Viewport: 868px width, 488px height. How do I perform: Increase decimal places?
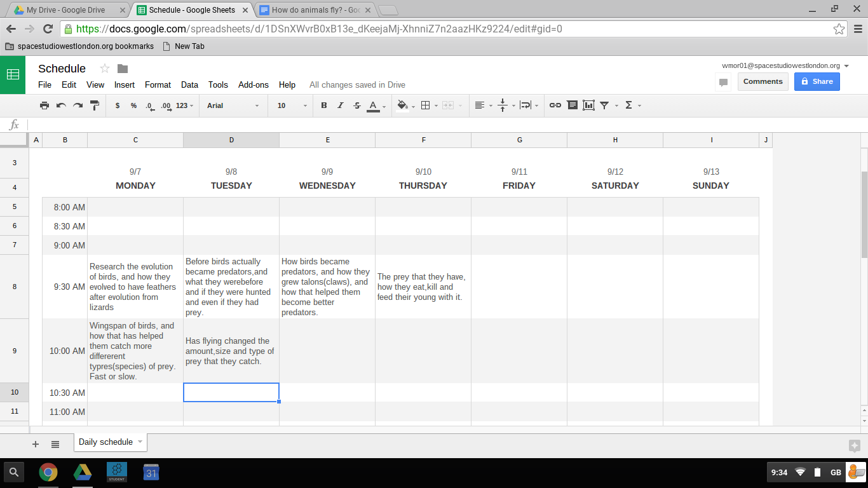[x=166, y=105]
